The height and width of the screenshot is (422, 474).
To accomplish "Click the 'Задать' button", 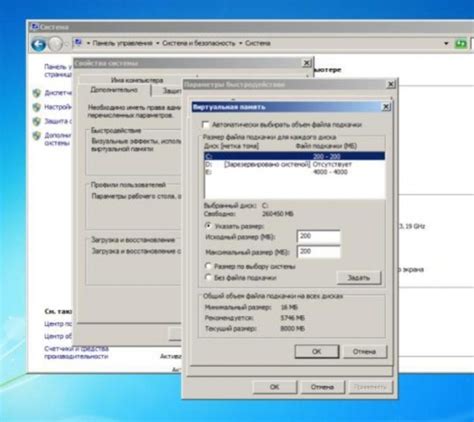I will [359, 278].
